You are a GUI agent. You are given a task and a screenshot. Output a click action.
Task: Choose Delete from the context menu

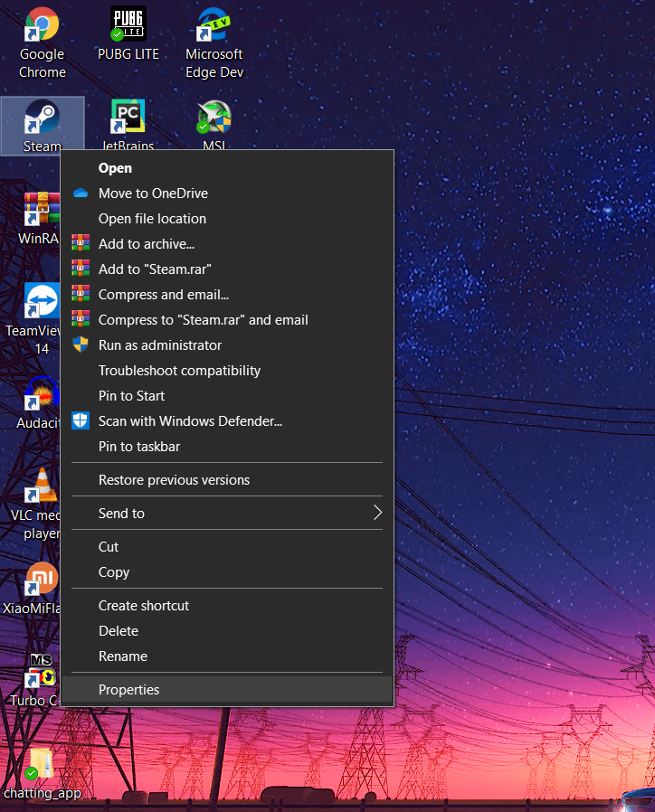[227, 631]
